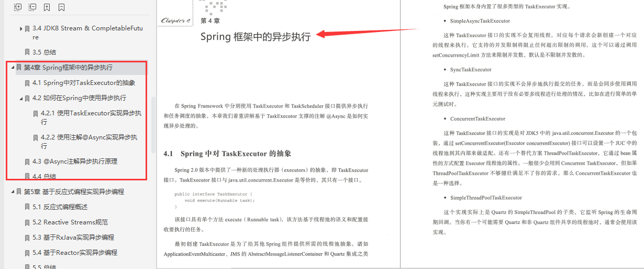Click the add bookmark icon
Image resolution: width=644 pixels, height=269 pixels.
(47, 7)
